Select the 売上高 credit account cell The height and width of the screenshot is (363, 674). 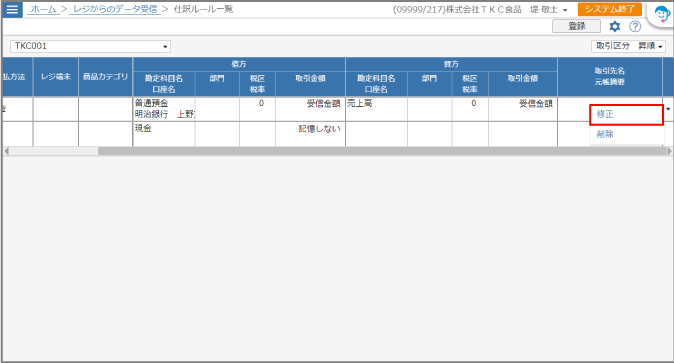(x=376, y=109)
